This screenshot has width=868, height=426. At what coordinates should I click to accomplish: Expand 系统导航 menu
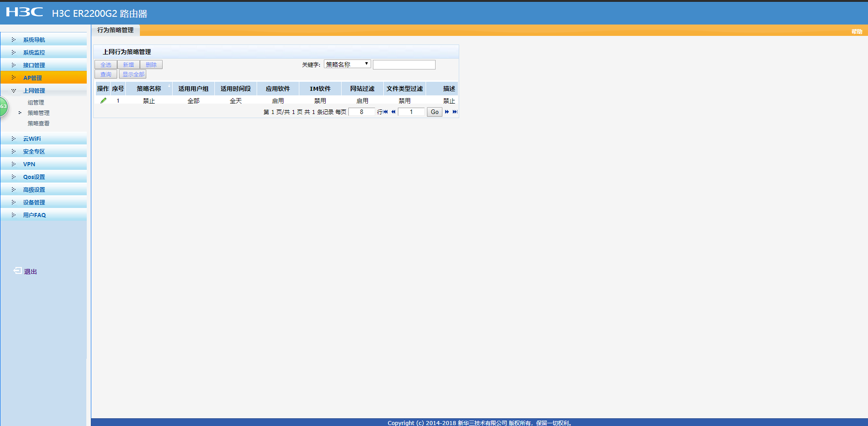pos(44,40)
